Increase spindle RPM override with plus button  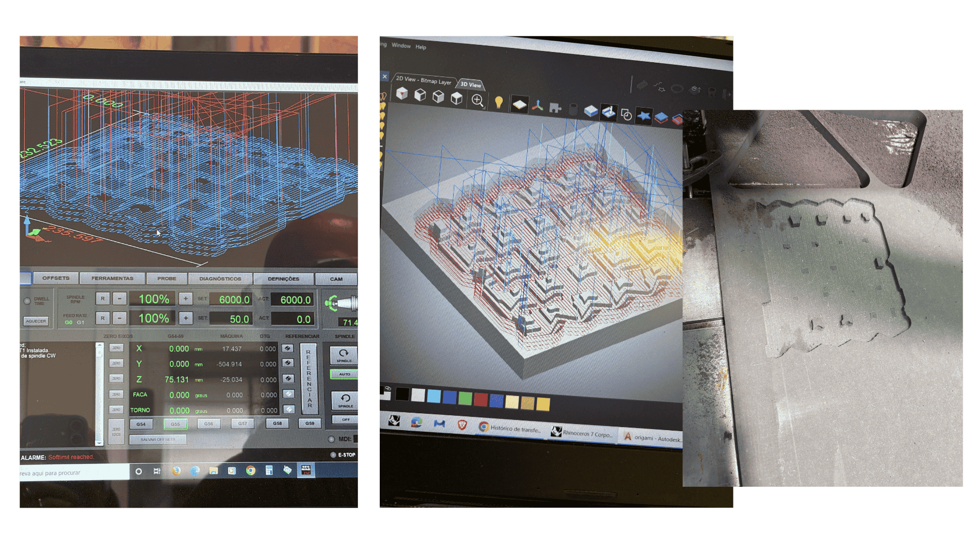click(x=185, y=299)
